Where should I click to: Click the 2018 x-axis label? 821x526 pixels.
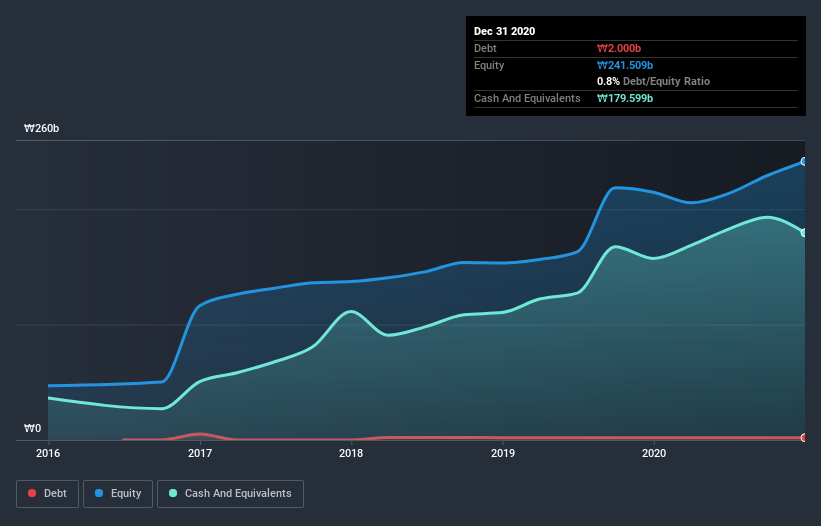351,453
